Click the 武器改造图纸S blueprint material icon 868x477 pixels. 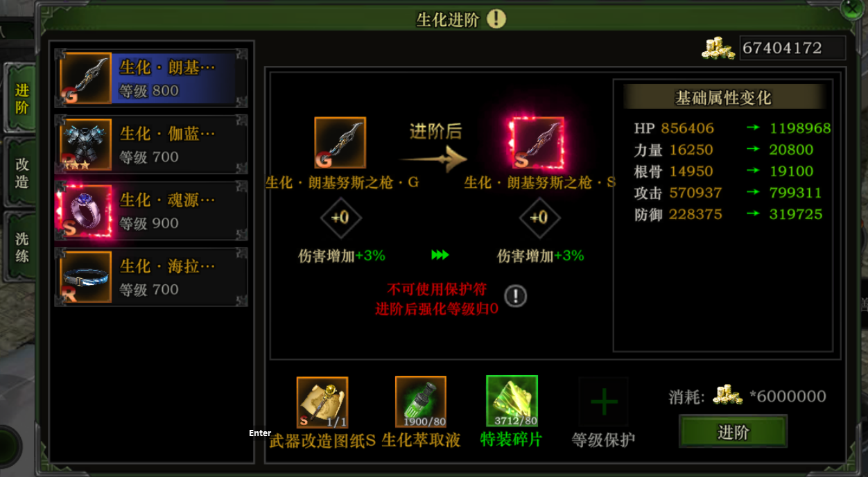(322, 403)
